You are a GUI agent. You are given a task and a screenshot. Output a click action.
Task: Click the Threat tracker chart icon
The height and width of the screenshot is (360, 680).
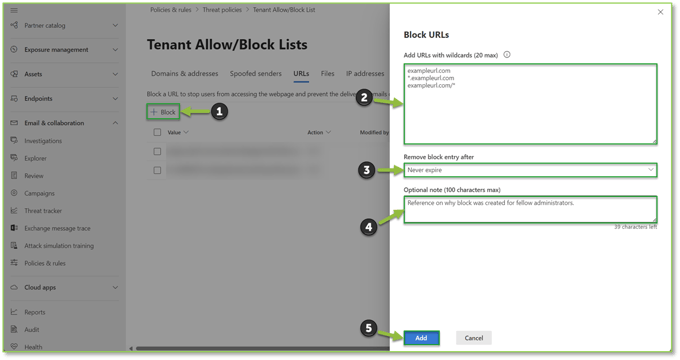click(x=14, y=210)
